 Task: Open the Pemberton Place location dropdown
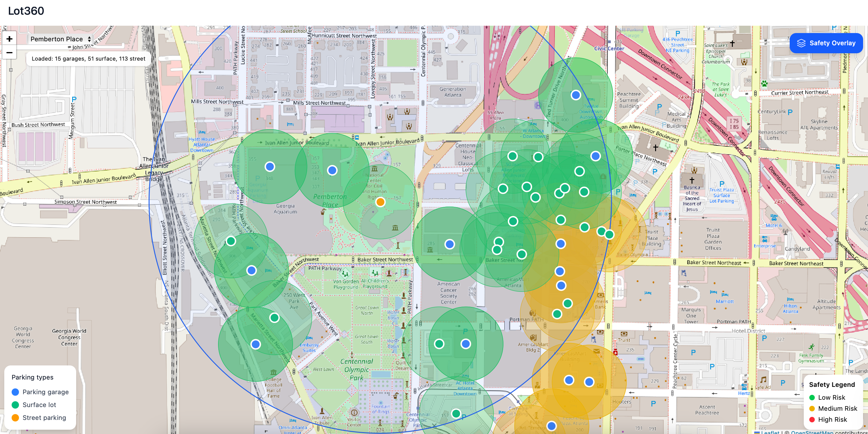point(61,39)
